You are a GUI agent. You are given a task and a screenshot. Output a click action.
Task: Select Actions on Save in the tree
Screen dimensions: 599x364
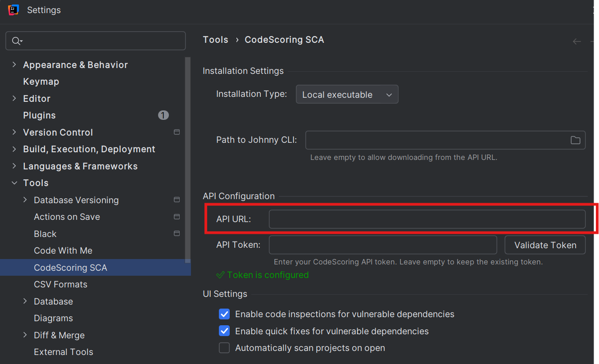67,217
